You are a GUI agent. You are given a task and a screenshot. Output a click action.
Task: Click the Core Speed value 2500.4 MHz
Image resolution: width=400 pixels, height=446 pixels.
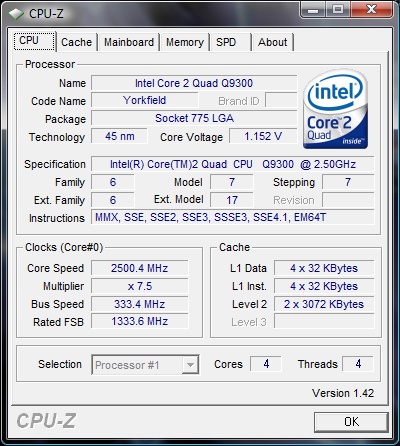(x=140, y=268)
